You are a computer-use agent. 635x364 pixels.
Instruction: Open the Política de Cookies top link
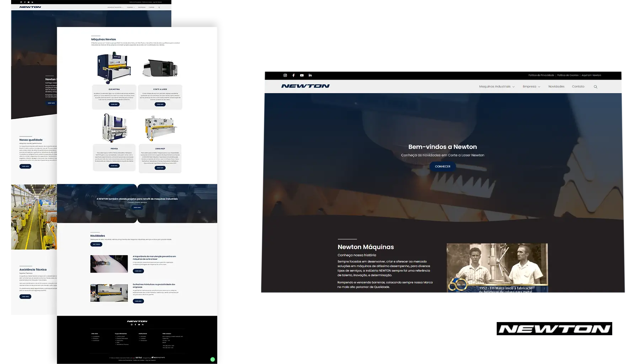[568, 75]
